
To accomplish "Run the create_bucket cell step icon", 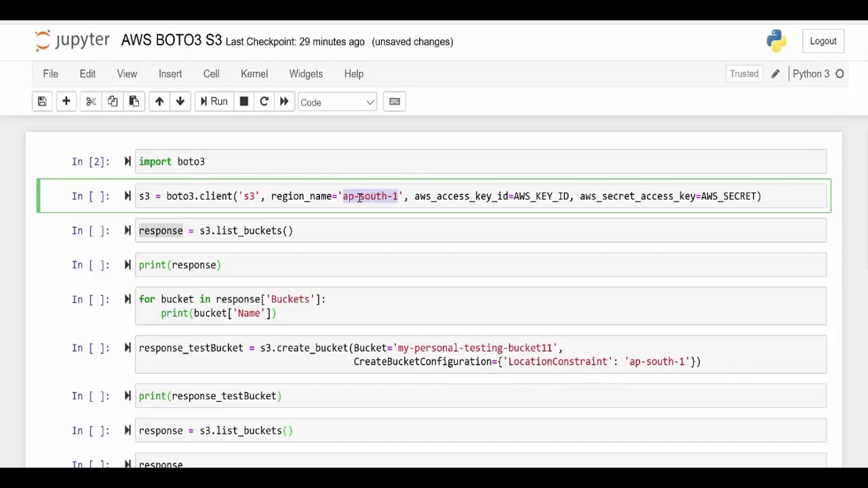I will point(127,348).
